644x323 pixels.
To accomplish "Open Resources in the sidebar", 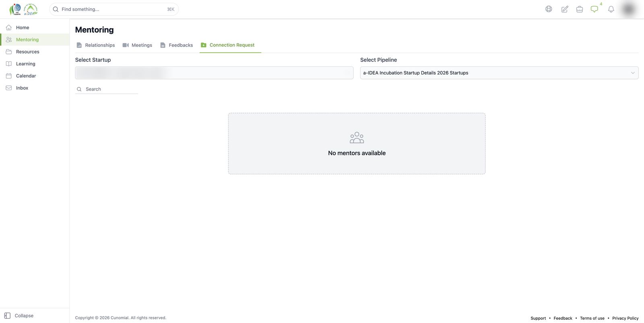I will (x=35, y=52).
